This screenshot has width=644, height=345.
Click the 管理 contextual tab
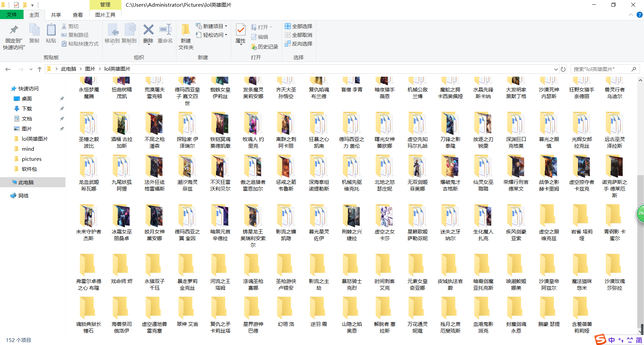pyautogui.click(x=105, y=5)
